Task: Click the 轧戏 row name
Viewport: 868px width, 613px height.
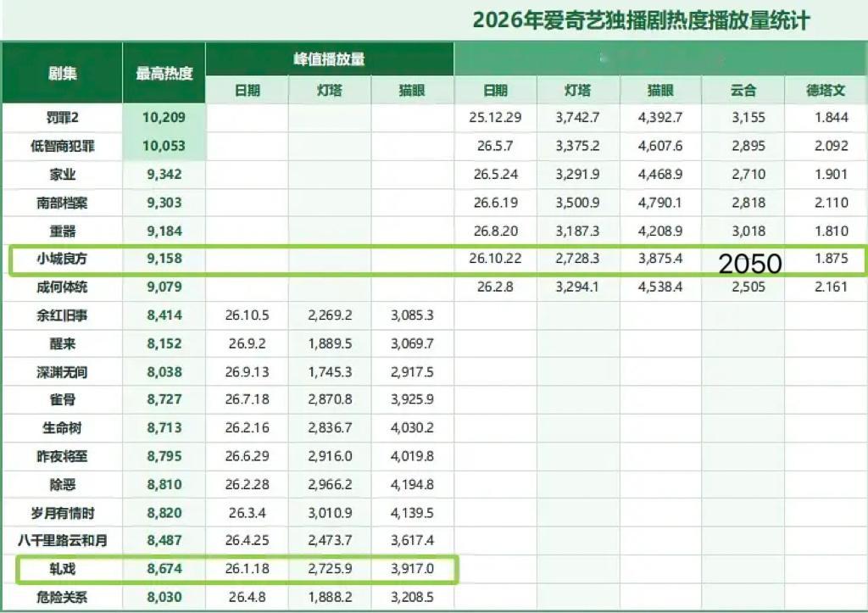Action: [x=62, y=569]
